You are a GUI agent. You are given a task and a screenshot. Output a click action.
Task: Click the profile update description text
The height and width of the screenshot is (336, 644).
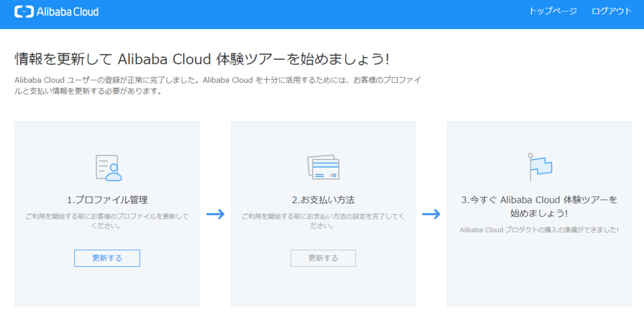coord(107,220)
